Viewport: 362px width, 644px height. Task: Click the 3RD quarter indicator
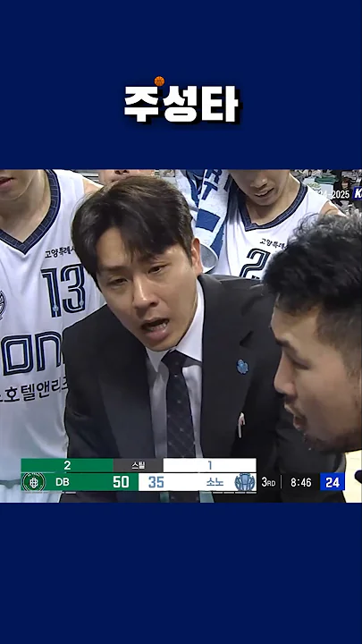coord(268,482)
